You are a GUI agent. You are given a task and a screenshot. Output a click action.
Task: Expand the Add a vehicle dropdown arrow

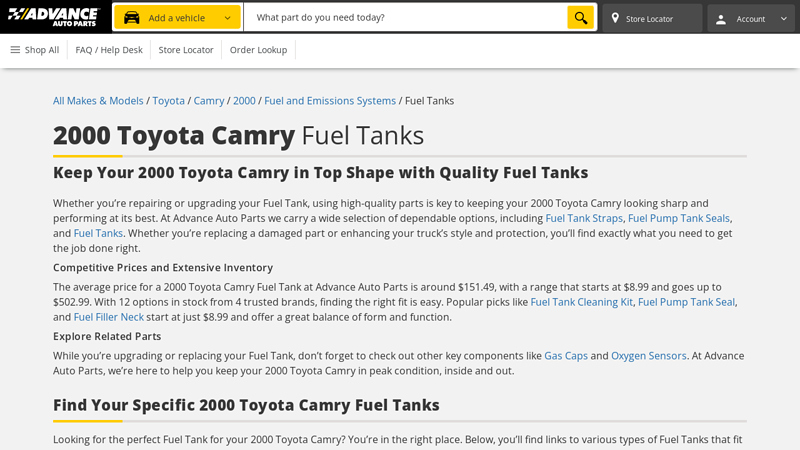(228, 18)
